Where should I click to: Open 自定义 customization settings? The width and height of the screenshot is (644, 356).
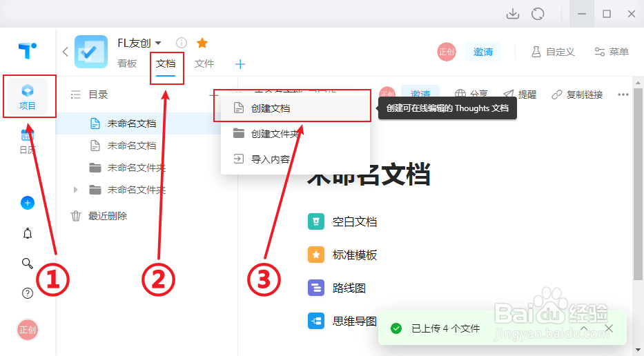(x=553, y=52)
